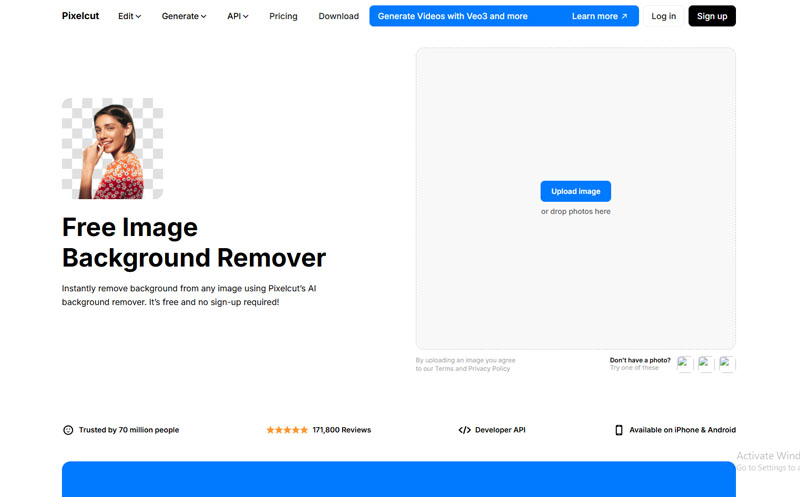Click the Developer API code icon
The image size is (800, 497).
(x=464, y=430)
